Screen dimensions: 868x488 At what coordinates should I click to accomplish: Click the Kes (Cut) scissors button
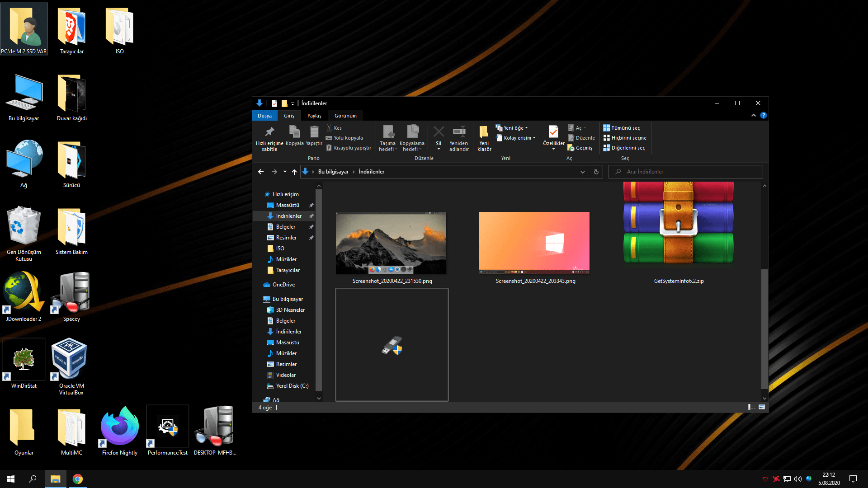coord(335,128)
